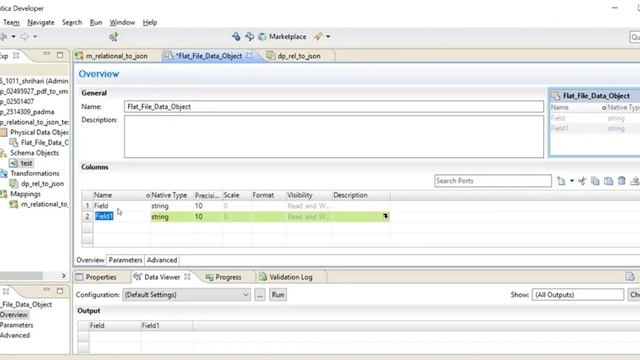Open the Team menu
Image resolution: width=640 pixels, height=360 pixels.
coord(11,22)
